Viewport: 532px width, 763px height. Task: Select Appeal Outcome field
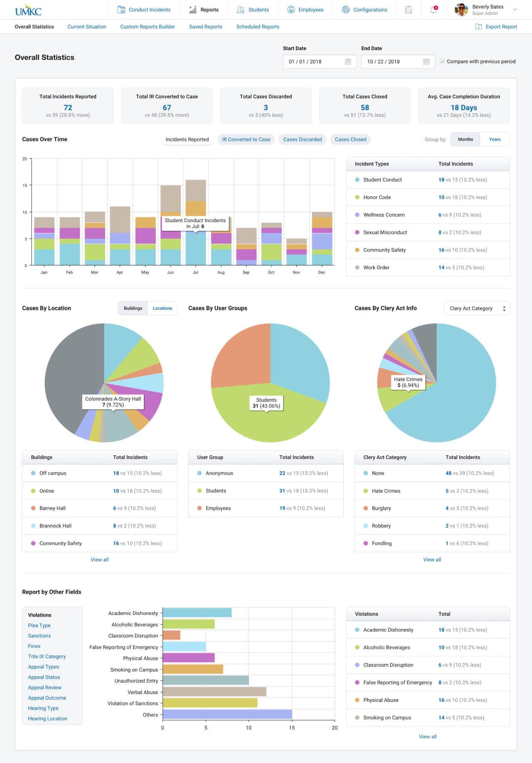[x=47, y=698]
